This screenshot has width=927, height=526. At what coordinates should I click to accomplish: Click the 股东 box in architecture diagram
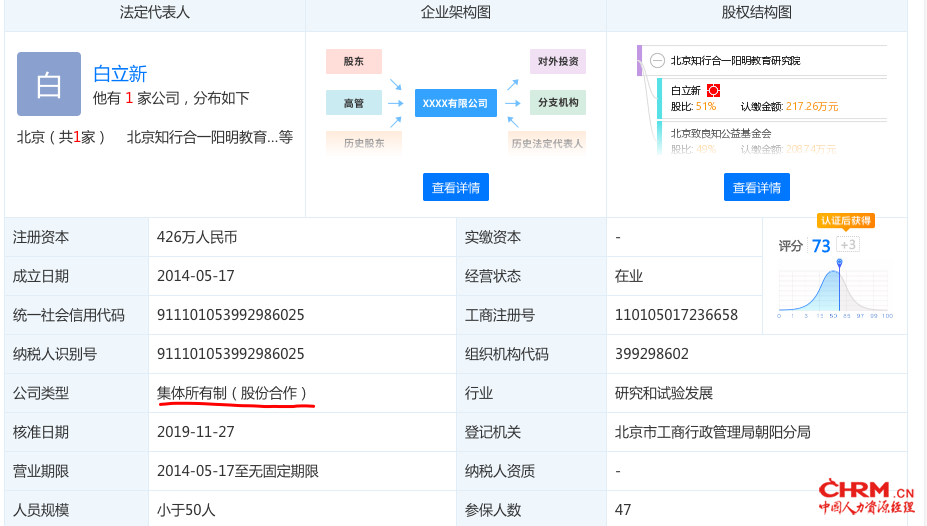coord(354,61)
